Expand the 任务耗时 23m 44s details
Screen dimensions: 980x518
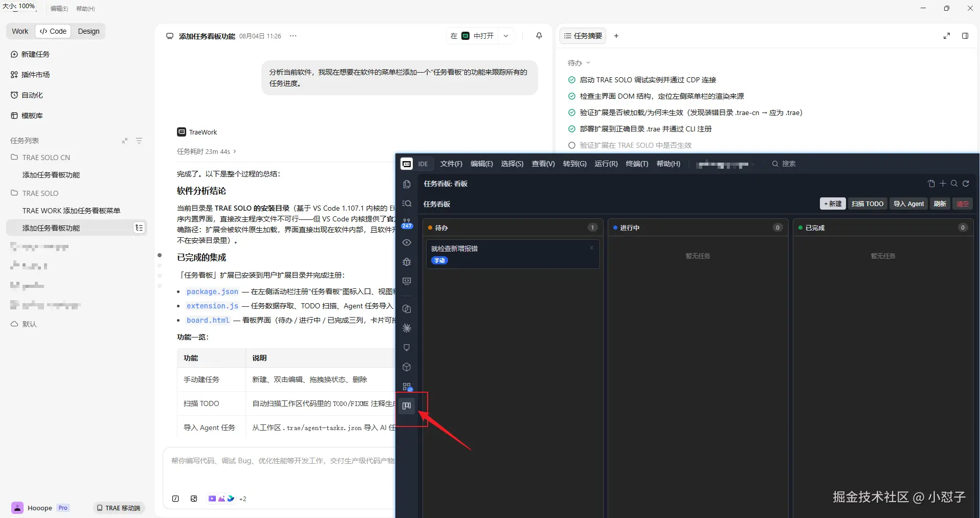pos(207,151)
